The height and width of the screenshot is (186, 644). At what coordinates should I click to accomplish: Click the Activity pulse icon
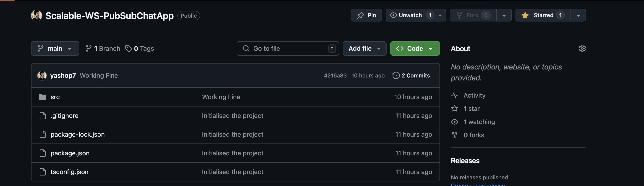tap(455, 95)
